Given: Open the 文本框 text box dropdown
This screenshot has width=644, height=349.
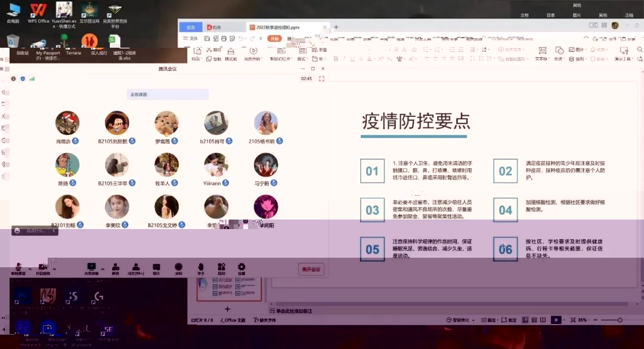Looking at the screenshot, I should point(541,54).
